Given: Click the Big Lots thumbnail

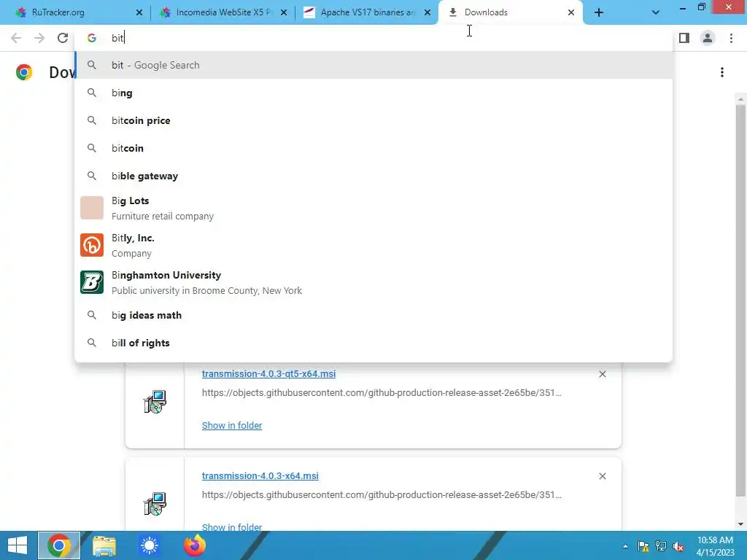Looking at the screenshot, I should point(92,208).
